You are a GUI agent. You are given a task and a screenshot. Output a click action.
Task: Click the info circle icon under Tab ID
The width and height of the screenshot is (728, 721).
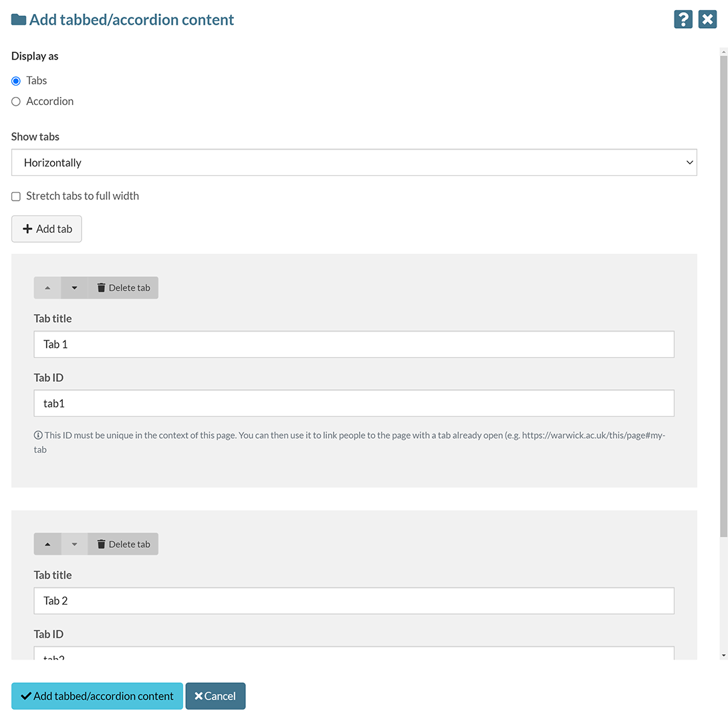coord(38,435)
